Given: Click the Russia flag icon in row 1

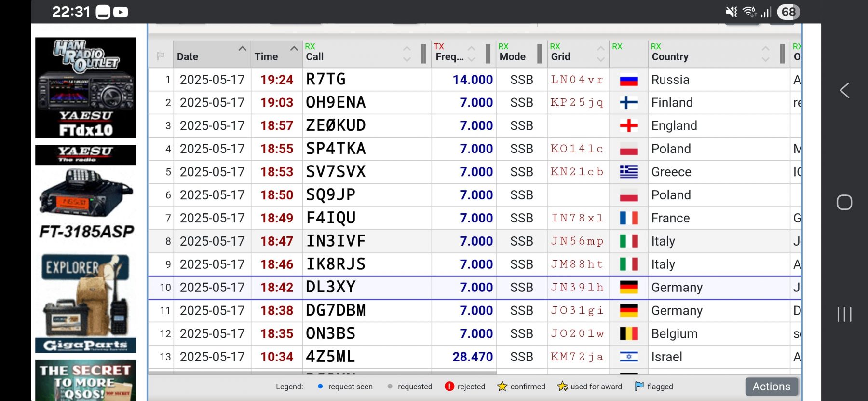Looking at the screenshot, I should pyautogui.click(x=628, y=80).
